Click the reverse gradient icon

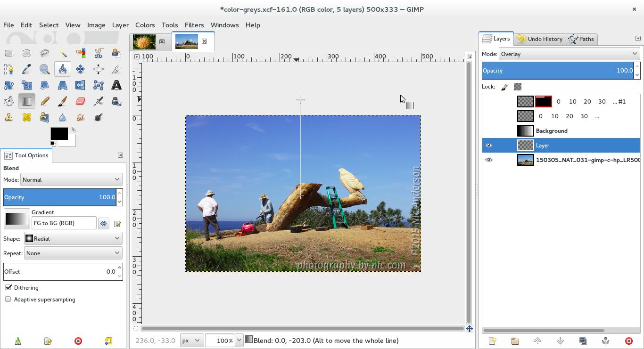pos(104,223)
